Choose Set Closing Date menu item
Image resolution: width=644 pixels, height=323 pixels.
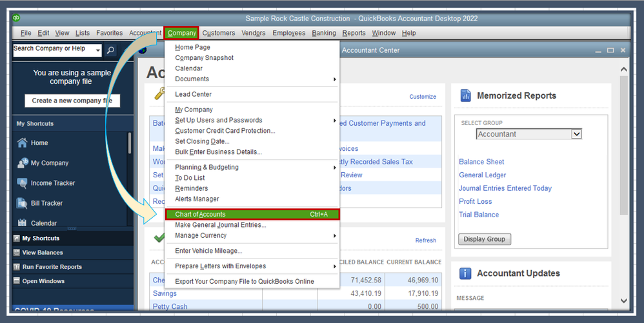pos(202,141)
